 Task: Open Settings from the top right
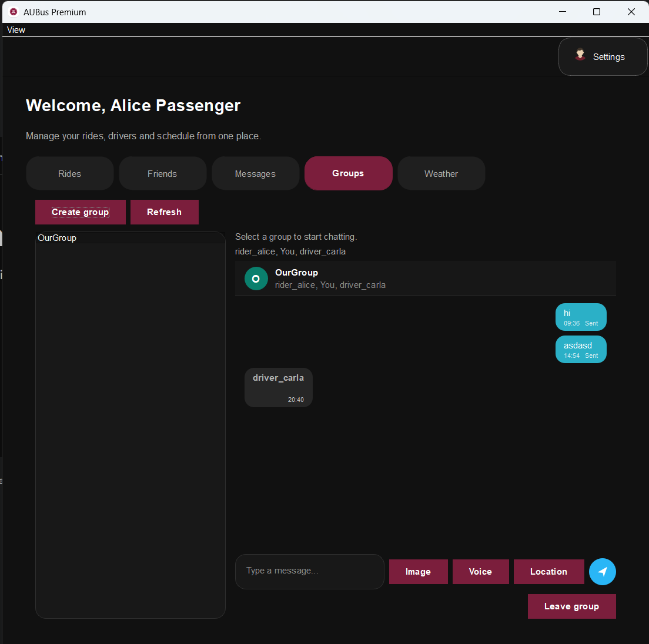coord(603,56)
